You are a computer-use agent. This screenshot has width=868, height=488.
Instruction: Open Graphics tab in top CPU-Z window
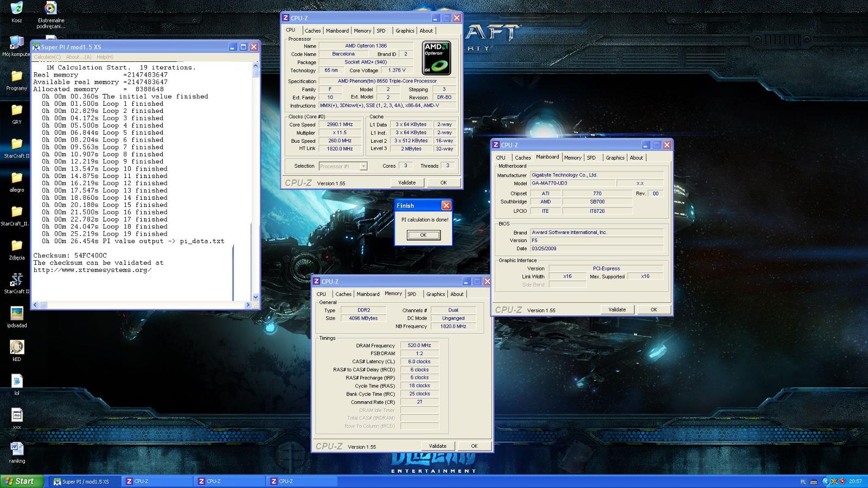[x=405, y=31]
